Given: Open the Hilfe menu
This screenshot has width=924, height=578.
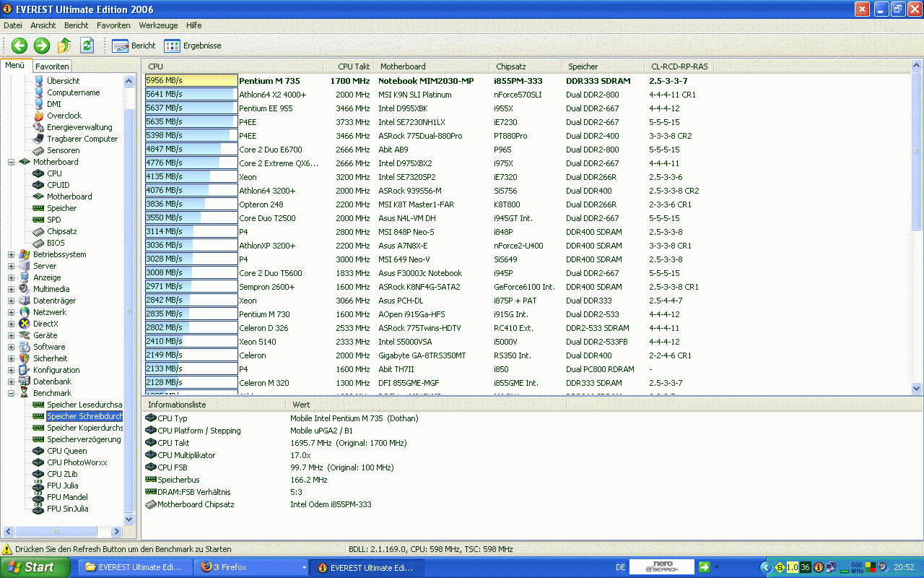Looking at the screenshot, I should click(194, 25).
